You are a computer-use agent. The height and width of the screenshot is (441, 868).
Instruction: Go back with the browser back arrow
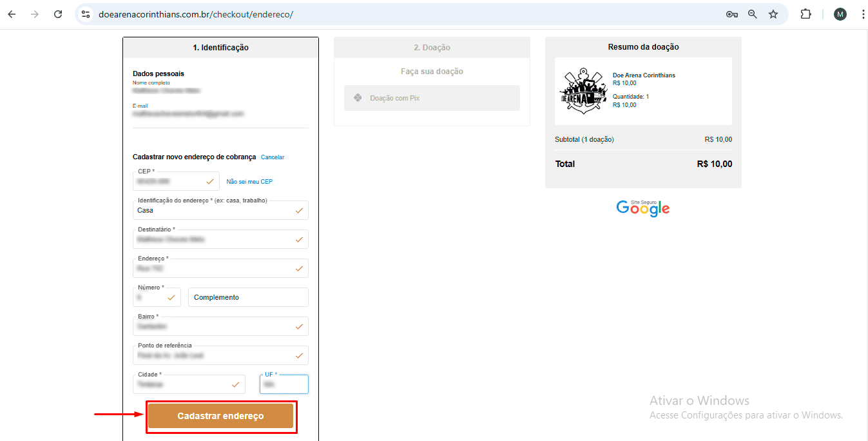point(12,14)
